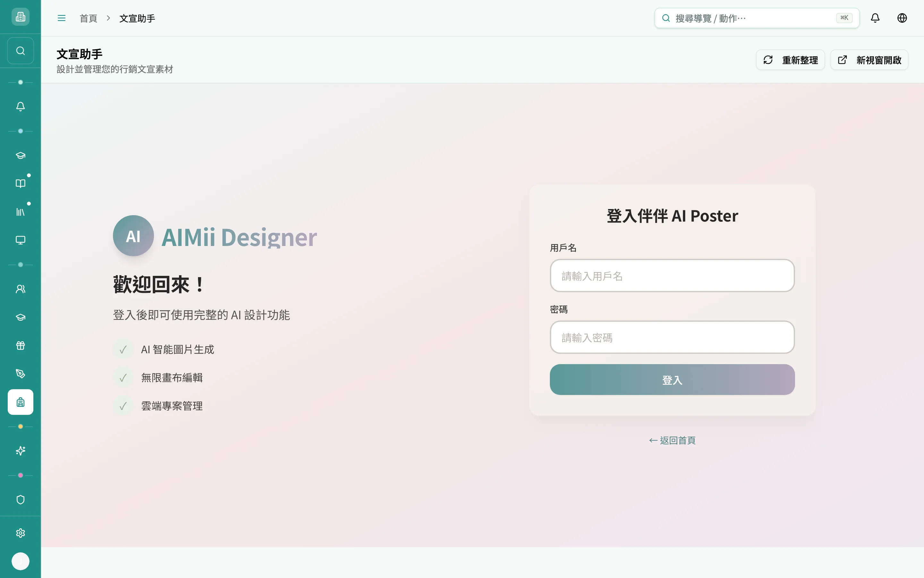
Task: Go to 首頁 breadcrumb
Action: point(89,18)
